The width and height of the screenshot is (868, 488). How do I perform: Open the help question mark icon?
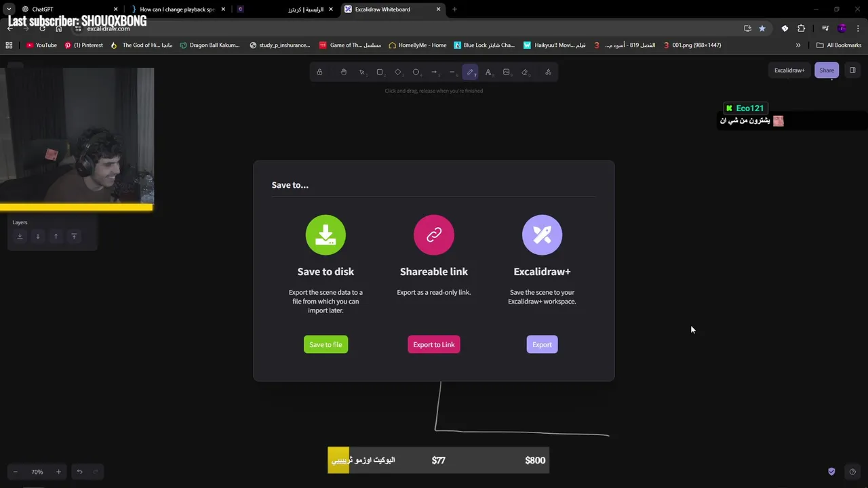pos(852,472)
